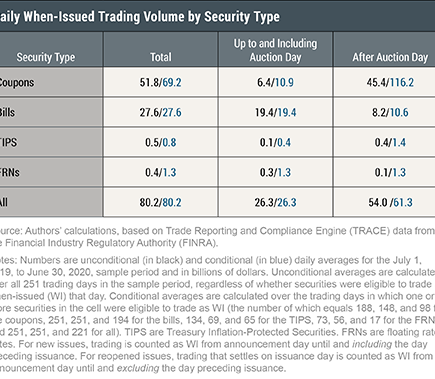Click the table title about When-Issued Trading Volume

pos(140,17)
